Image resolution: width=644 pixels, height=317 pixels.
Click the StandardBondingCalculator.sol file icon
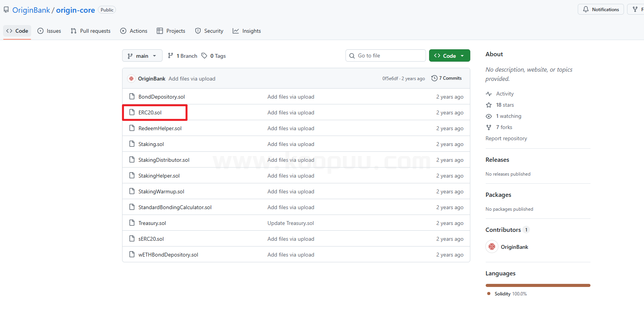click(x=132, y=207)
